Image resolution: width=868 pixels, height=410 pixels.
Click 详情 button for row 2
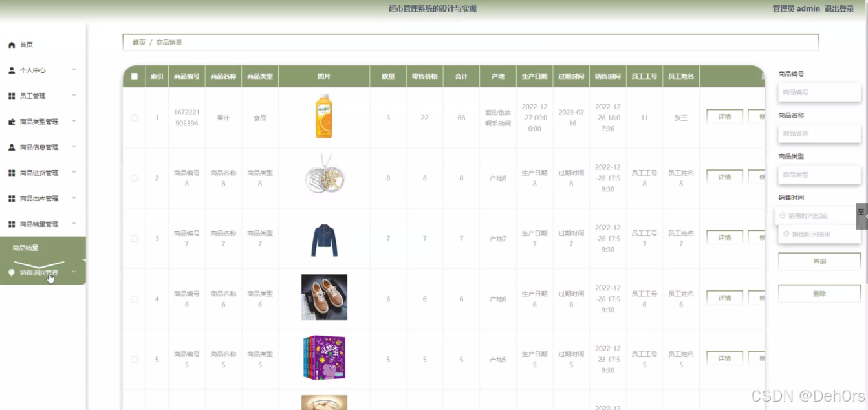pos(724,177)
